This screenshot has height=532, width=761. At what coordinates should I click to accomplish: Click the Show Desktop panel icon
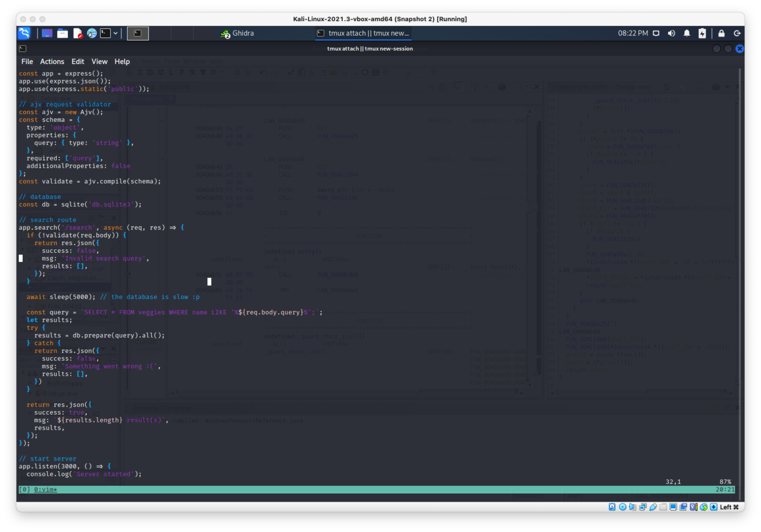point(47,33)
